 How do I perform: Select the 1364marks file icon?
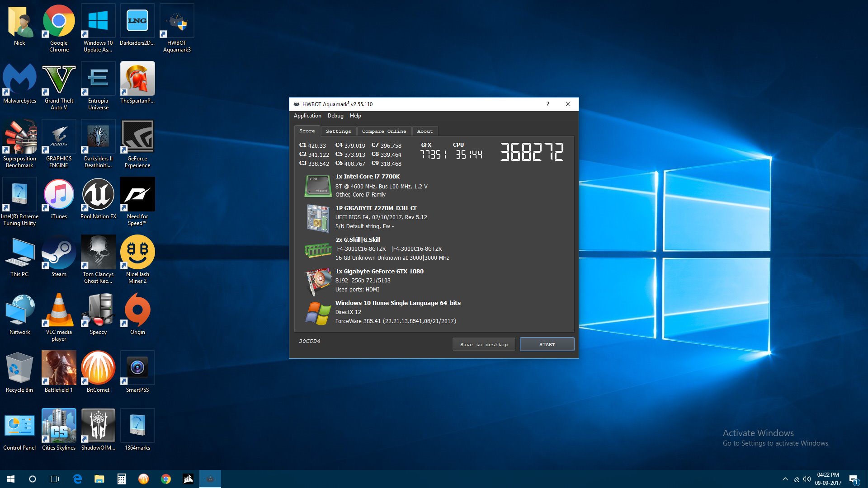[x=137, y=430]
